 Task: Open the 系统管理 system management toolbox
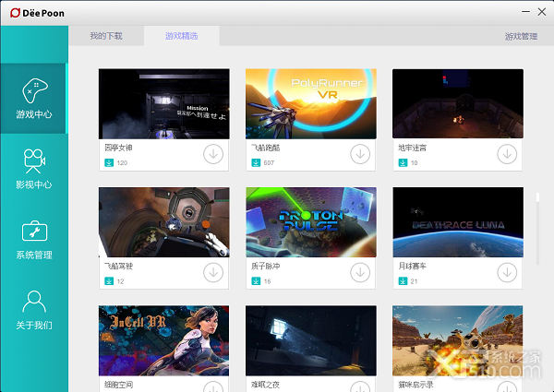coord(34,240)
